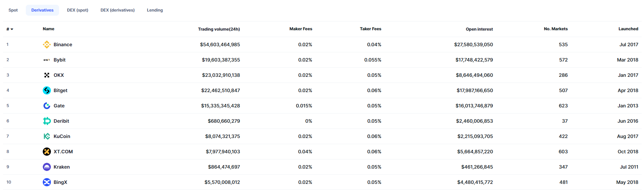Sort by Open interest column header
Image resolution: width=644 pixels, height=190 pixels.
(479, 29)
